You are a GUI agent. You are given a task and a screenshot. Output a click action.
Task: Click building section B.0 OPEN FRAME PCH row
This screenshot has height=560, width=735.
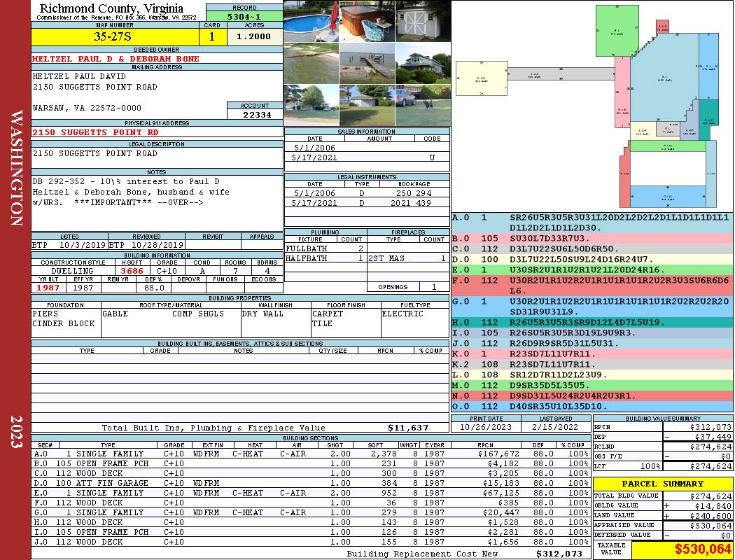coord(310,463)
